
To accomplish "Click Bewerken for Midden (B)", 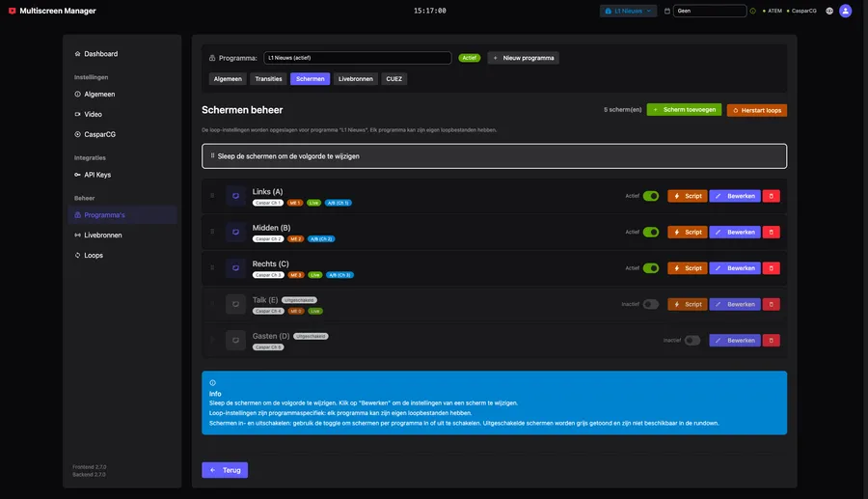I will pyautogui.click(x=735, y=232).
